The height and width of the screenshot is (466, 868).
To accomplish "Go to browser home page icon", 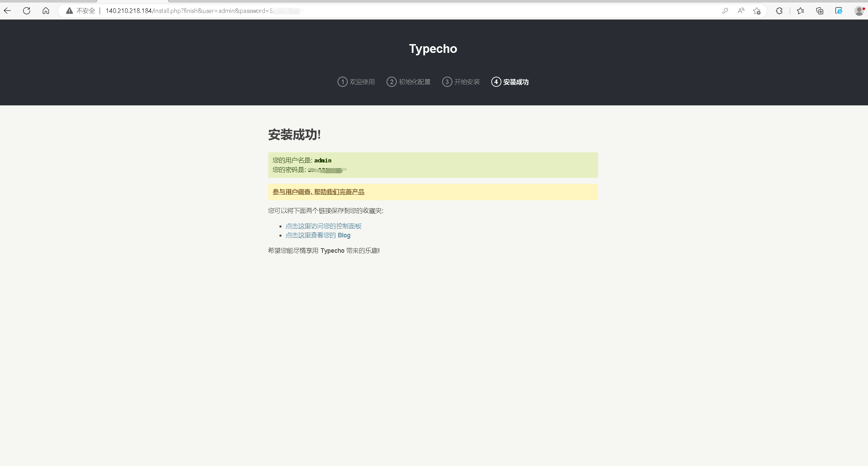I will pos(46,11).
